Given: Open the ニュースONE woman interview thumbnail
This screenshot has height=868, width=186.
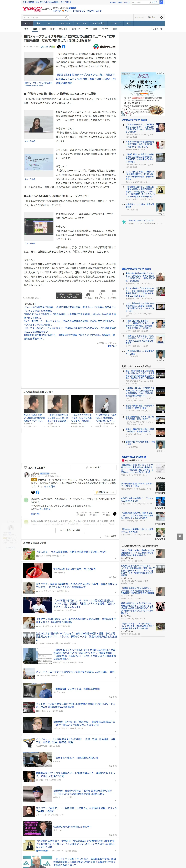Looking at the screenshot, I should 39,124.
